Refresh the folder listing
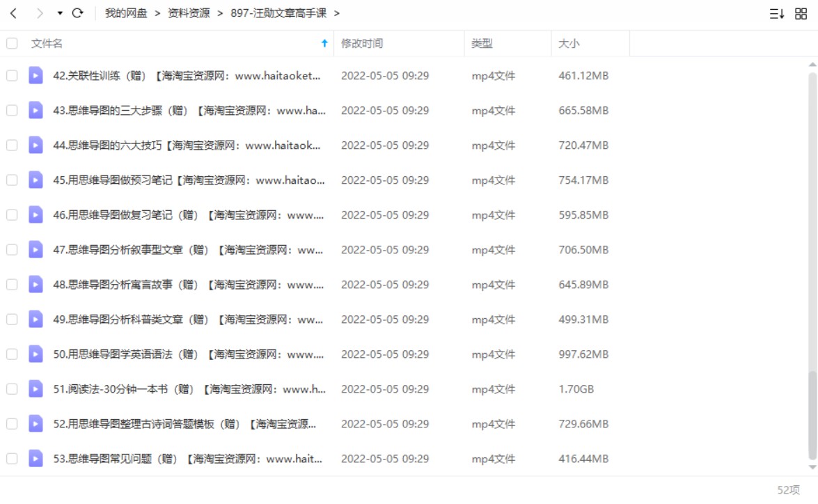Screen dimensions: 818x504 coord(78,13)
